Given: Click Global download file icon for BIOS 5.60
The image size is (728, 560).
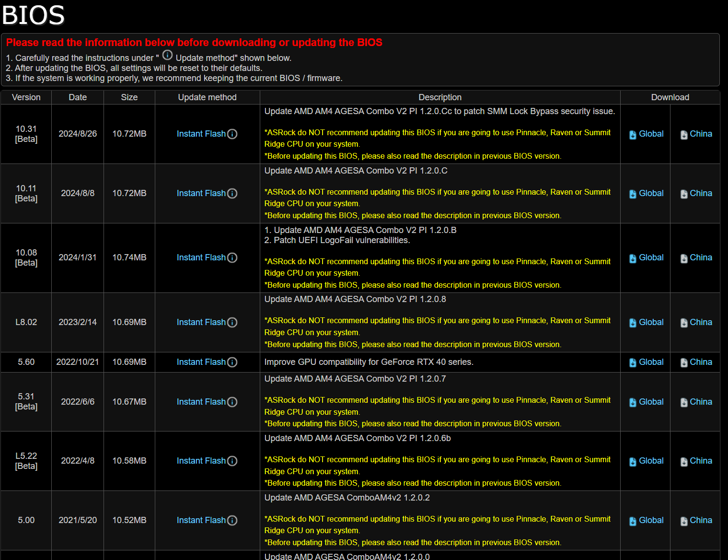Looking at the screenshot, I should coord(633,363).
